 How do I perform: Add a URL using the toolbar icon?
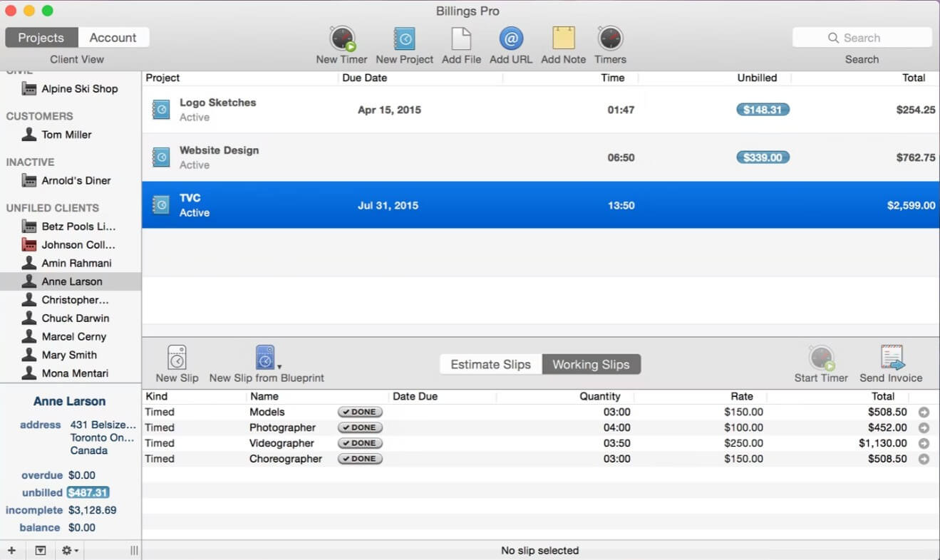(510, 41)
